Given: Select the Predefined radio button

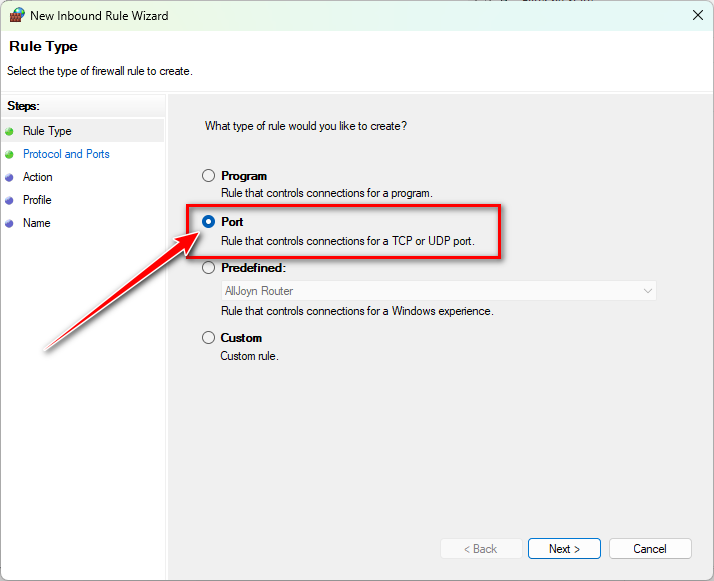Looking at the screenshot, I should [209, 268].
